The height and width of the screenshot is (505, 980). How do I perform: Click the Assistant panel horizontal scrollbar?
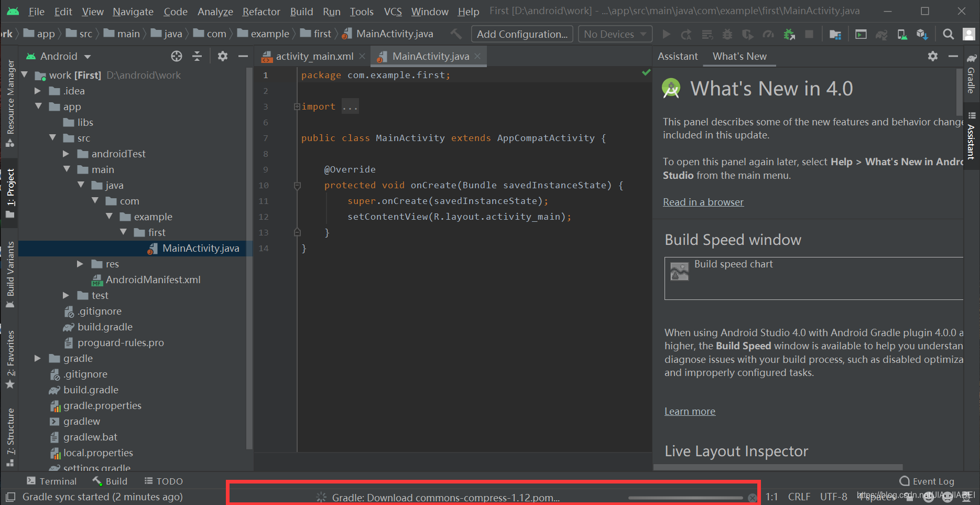coord(778,467)
